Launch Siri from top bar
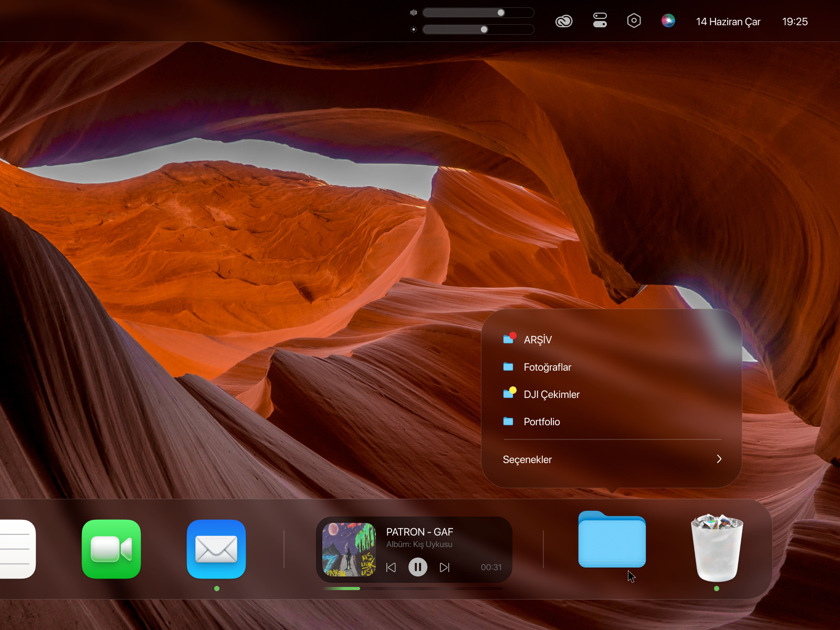Screen dimensions: 840x630 tap(668, 21)
